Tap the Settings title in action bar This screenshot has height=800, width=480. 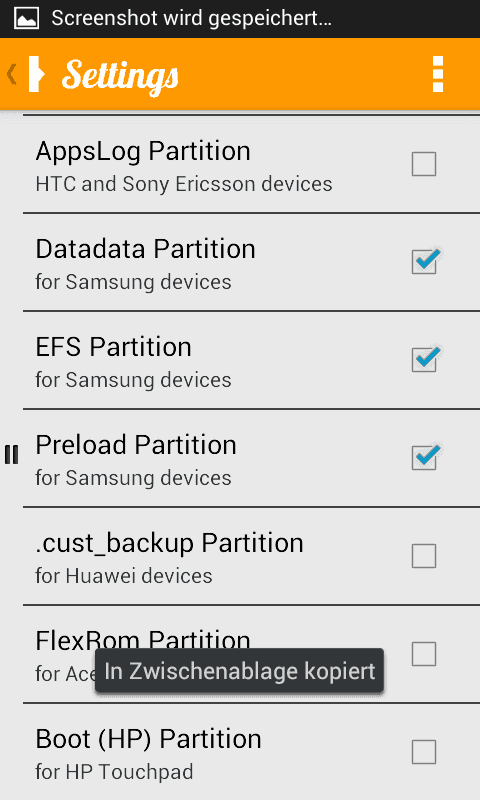click(120, 76)
